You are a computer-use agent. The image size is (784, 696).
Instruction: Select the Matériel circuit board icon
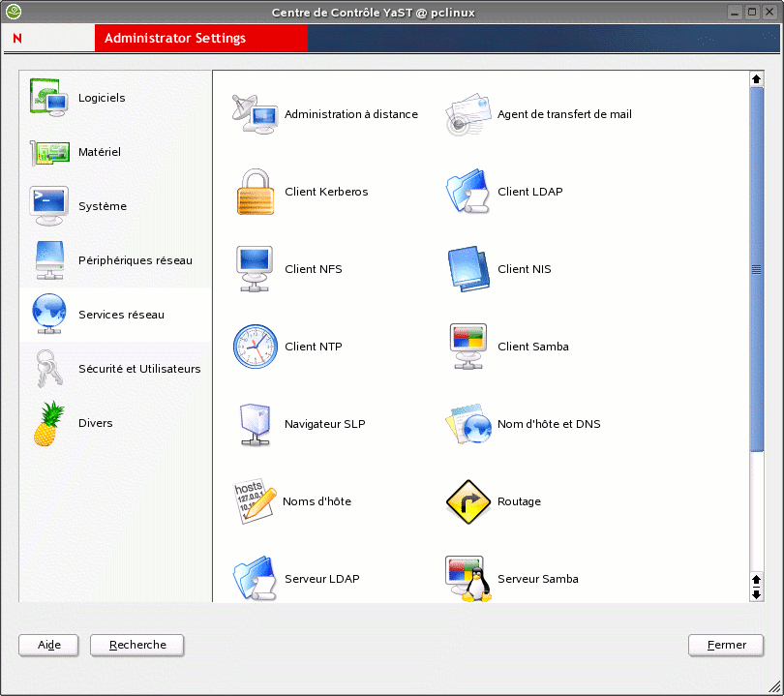[x=49, y=152]
